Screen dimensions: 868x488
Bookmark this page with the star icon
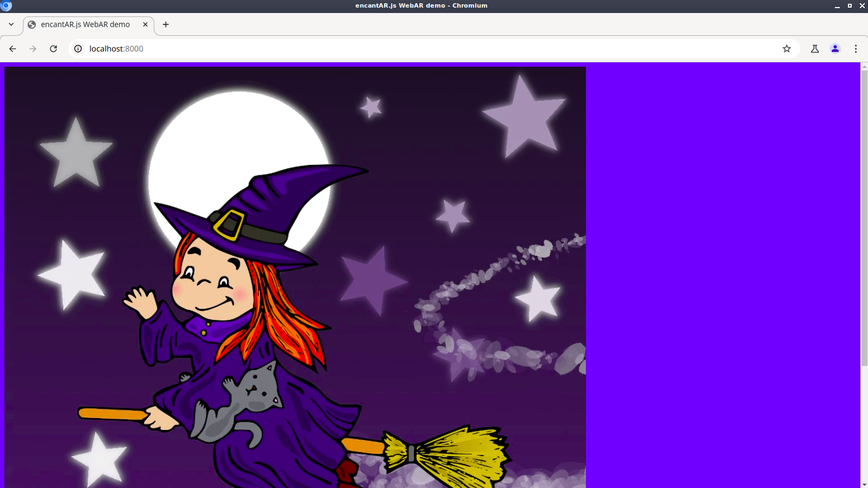pos(787,49)
